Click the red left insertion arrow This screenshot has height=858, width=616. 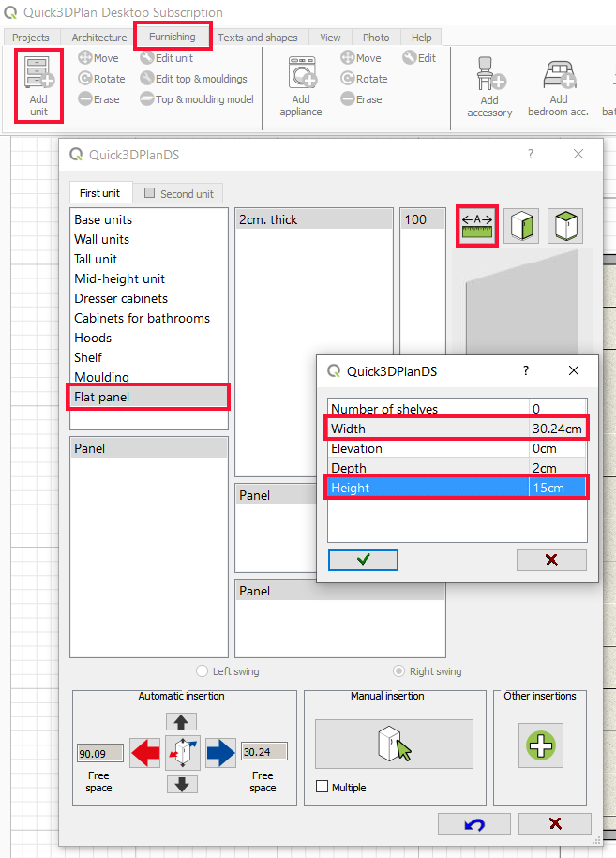pos(145,753)
